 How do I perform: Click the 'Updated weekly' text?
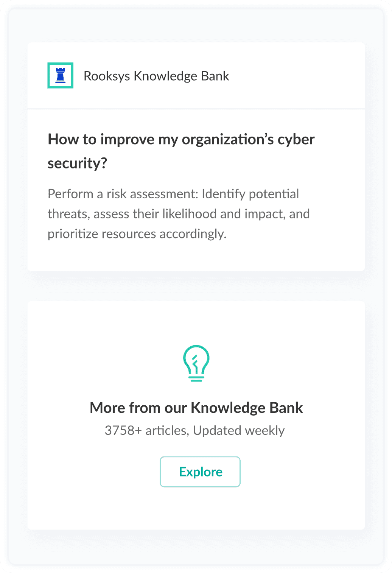[238, 431]
